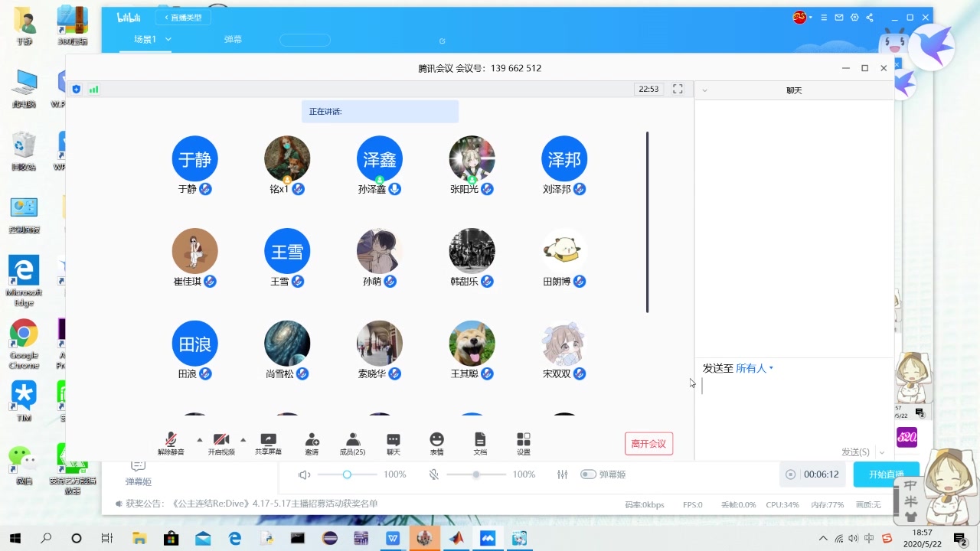Select participant 孙泽鑫's avatar

coord(379,159)
